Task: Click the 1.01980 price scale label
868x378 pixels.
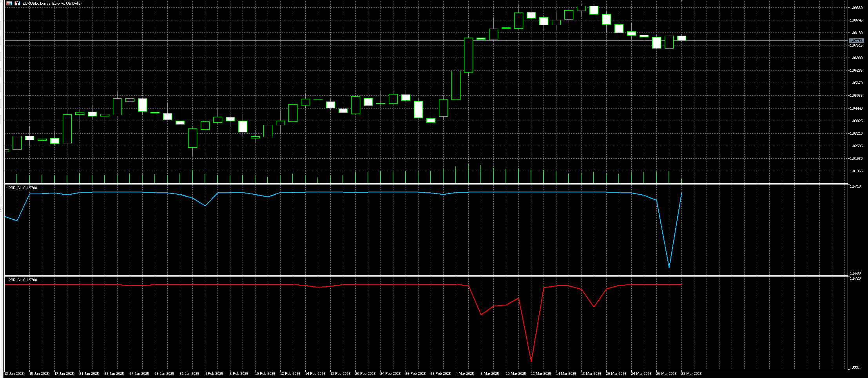Action: click(x=856, y=159)
